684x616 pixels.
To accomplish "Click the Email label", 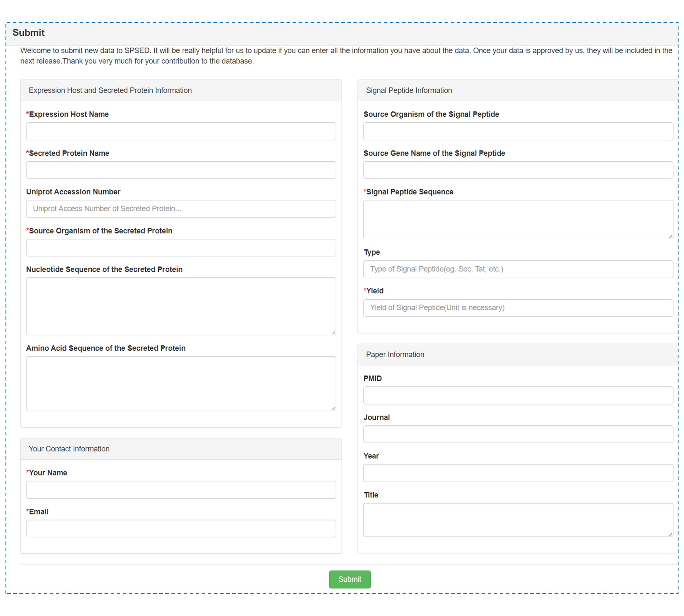I will tap(37, 512).
